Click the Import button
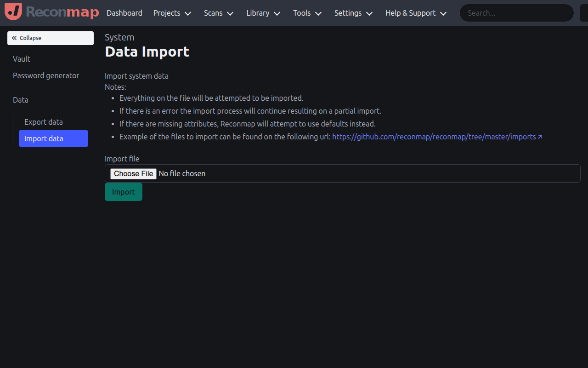 click(123, 192)
